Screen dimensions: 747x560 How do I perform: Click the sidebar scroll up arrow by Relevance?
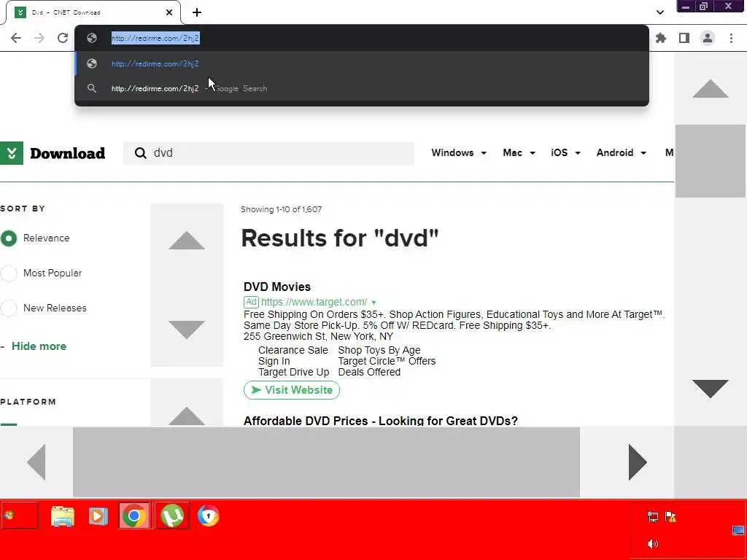click(x=187, y=241)
